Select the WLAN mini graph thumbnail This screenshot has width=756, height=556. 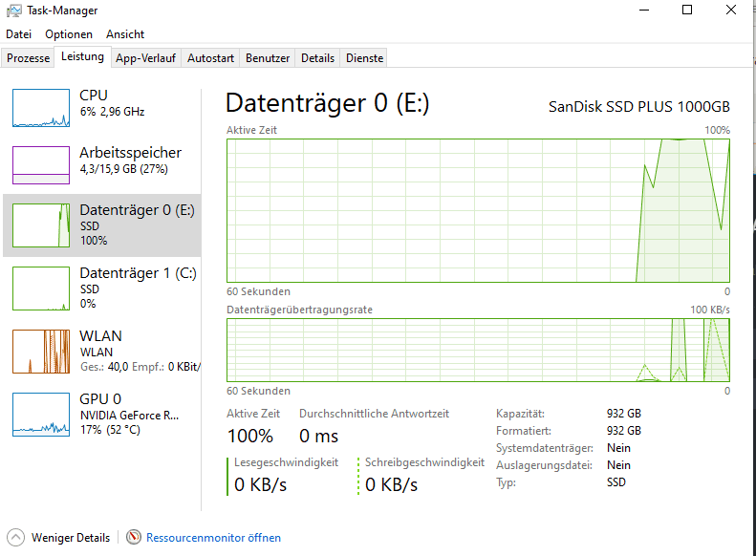41,352
